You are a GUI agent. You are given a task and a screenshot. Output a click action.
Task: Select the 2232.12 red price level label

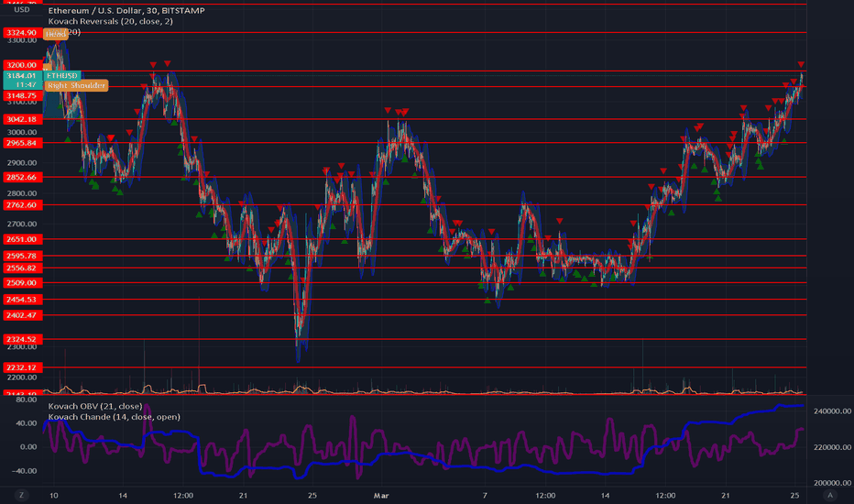pos(22,367)
